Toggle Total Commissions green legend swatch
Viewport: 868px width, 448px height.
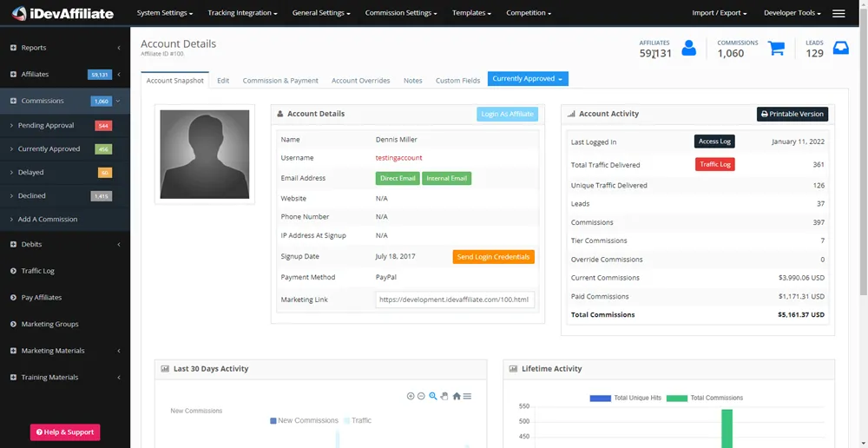[677, 398]
